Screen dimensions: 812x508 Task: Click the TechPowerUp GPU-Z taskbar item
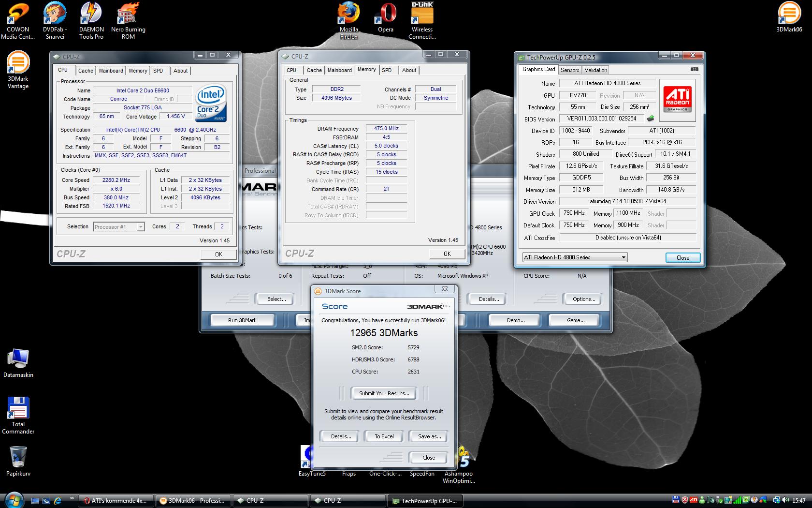tap(425, 501)
